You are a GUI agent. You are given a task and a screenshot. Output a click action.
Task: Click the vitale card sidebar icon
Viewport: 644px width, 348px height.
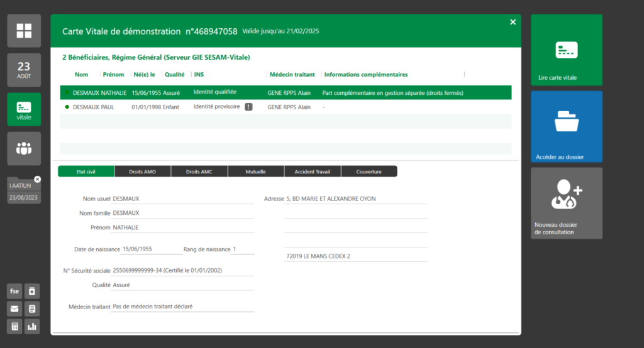coord(24,109)
